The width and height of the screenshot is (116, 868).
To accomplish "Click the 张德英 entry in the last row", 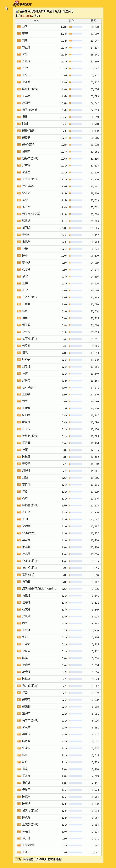I will coord(26,852).
